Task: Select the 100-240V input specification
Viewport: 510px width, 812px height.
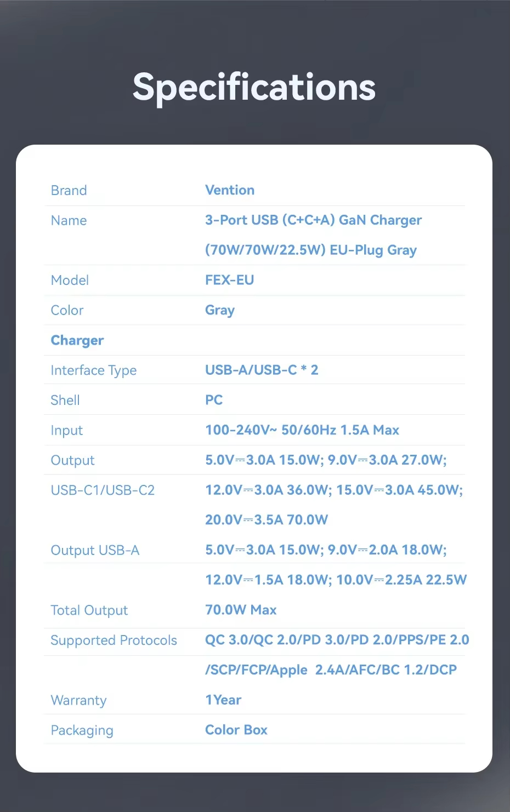Action: tap(302, 430)
